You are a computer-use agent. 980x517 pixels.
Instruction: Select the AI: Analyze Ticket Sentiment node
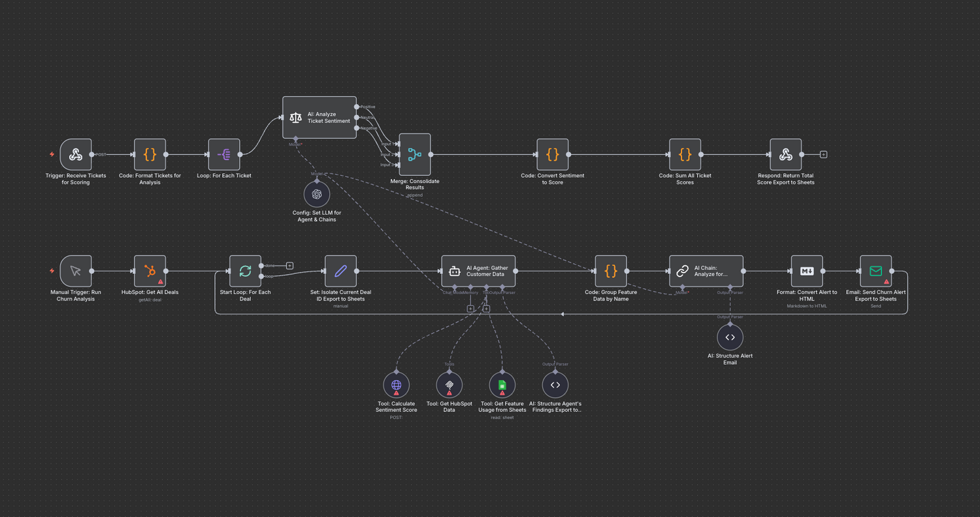(x=319, y=118)
